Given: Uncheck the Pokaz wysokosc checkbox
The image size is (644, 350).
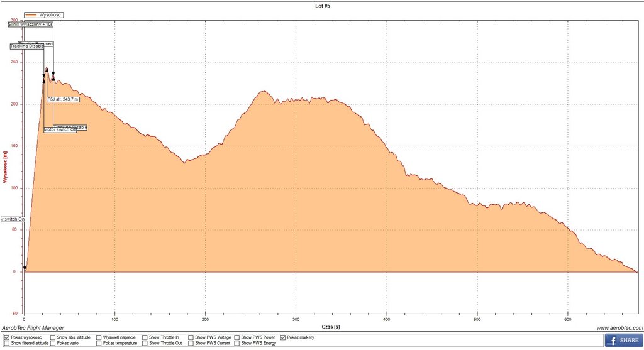Looking at the screenshot, I should pos(6,337).
